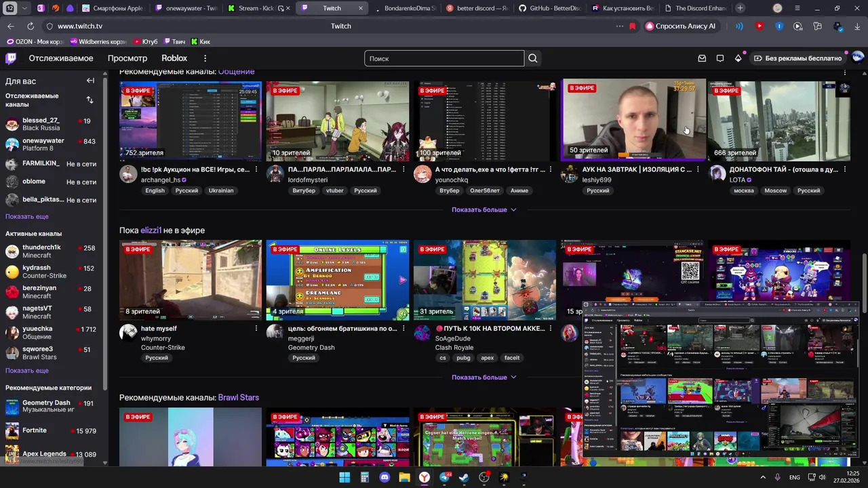
Task: Open the Roblox navigation item
Action: pos(174,58)
